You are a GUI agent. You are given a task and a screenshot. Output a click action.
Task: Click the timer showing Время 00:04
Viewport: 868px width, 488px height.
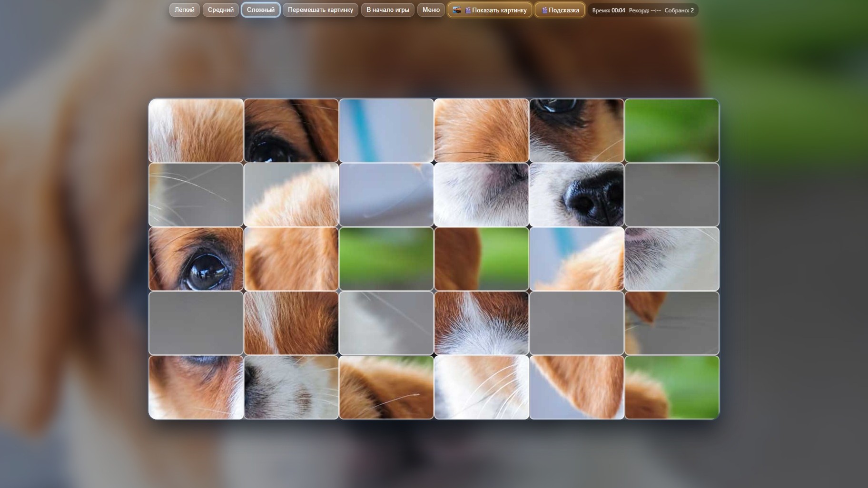(607, 10)
